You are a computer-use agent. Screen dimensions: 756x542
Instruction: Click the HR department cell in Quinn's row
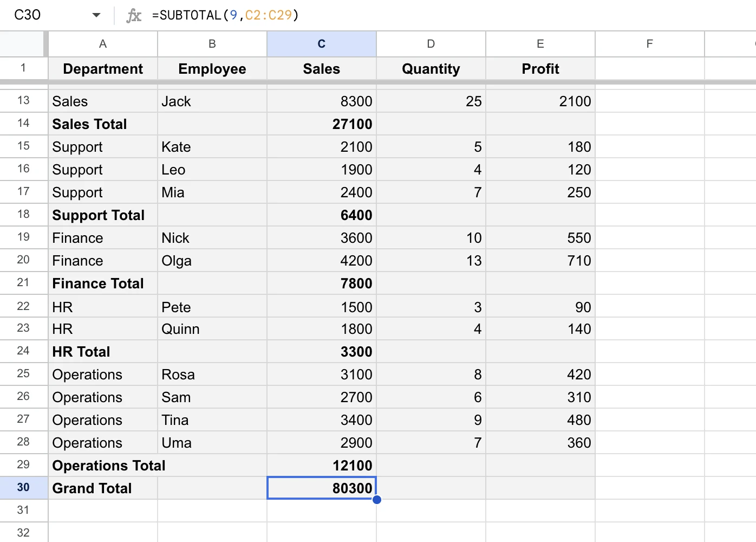[x=103, y=329]
